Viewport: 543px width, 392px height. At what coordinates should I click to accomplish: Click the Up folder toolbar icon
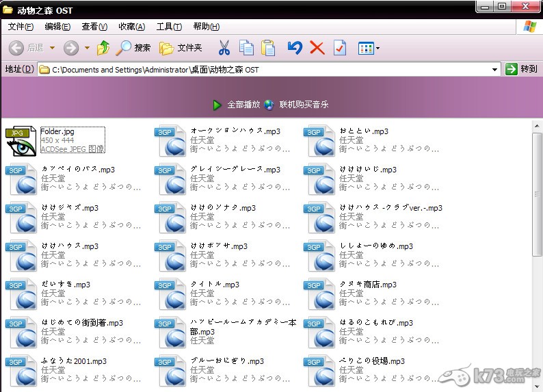pyautogui.click(x=103, y=48)
